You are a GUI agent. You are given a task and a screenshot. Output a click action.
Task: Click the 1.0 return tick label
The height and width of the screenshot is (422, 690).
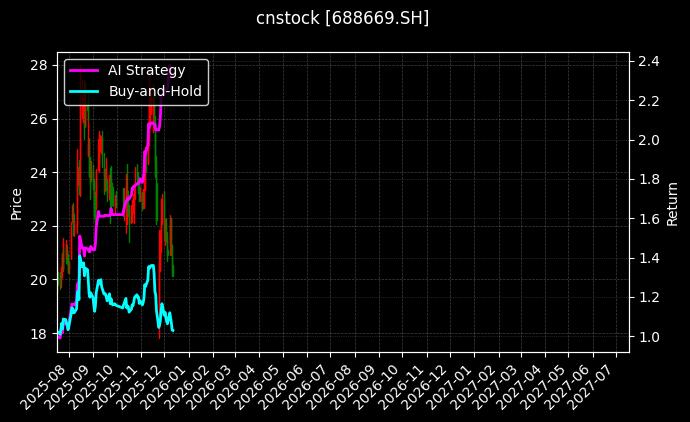[649, 337]
